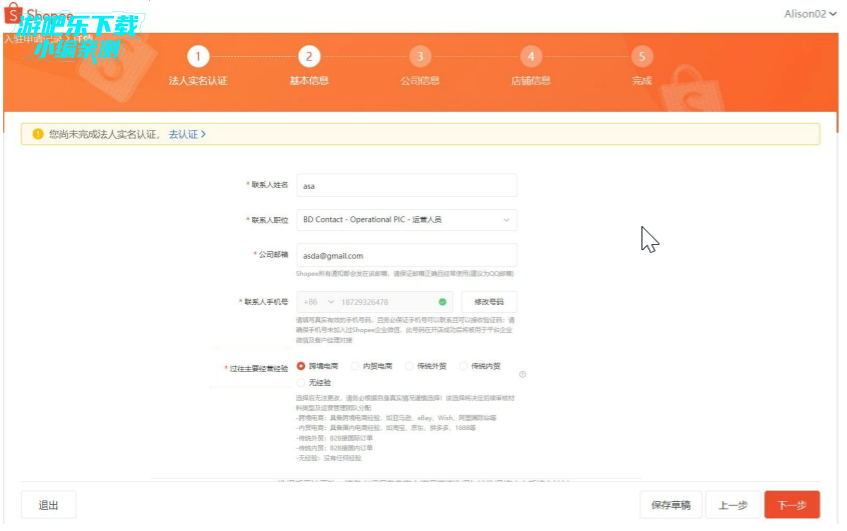
Task: Click the green verified check icon
Action: pyautogui.click(x=442, y=302)
